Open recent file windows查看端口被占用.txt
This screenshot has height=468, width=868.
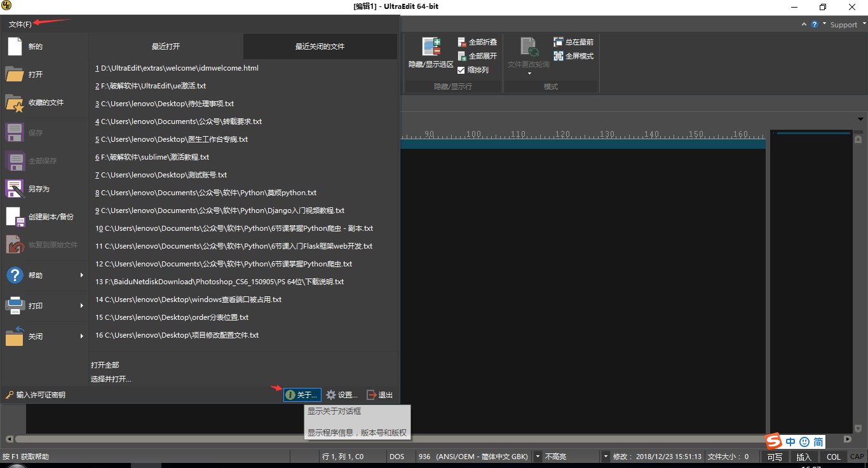188,299
